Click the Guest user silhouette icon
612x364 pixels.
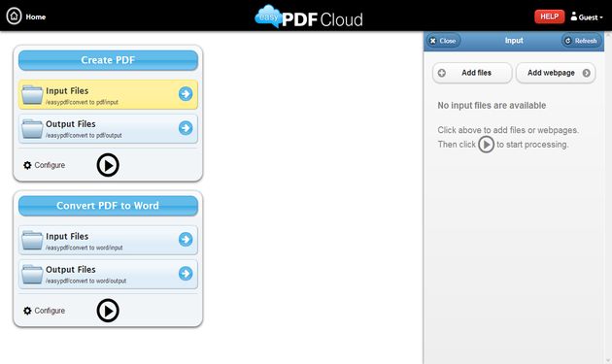[573, 16]
